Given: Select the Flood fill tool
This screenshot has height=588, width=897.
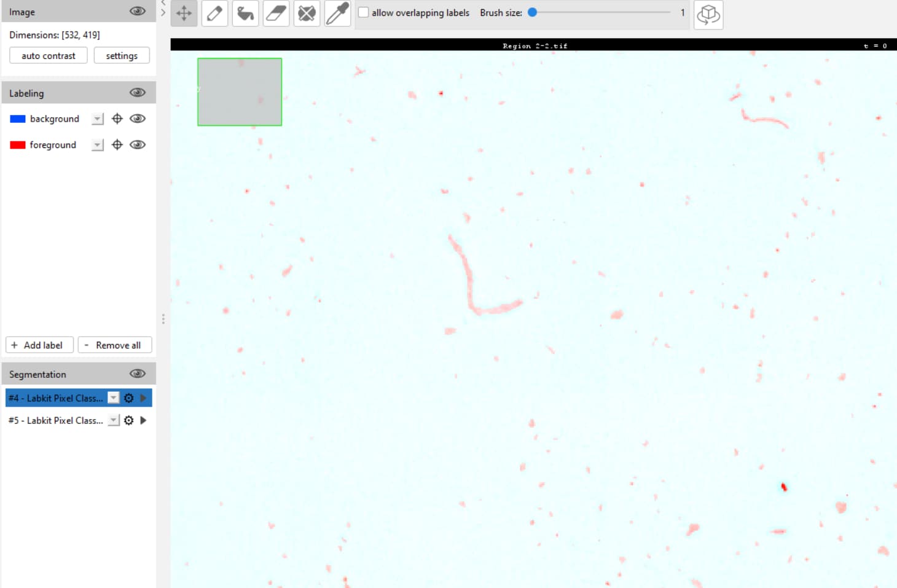Looking at the screenshot, I should pyautogui.click(x=245, y=13).
